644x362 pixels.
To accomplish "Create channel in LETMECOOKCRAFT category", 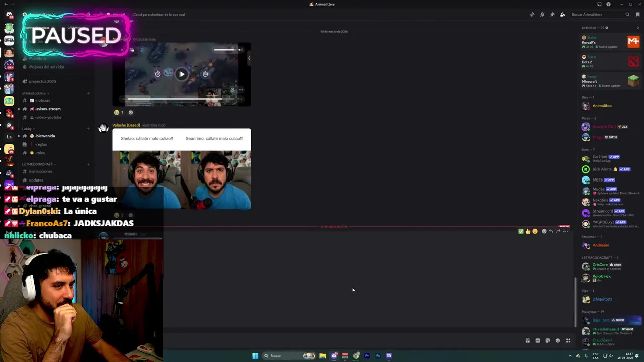I will point(88,164).
